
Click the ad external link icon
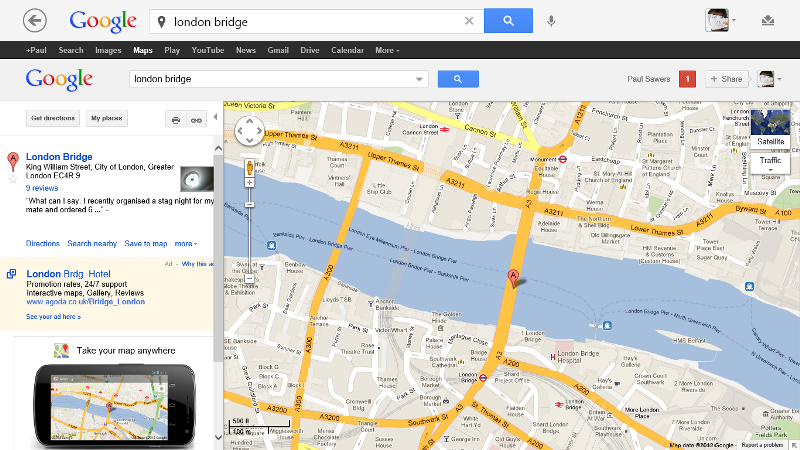coord(11,274)
